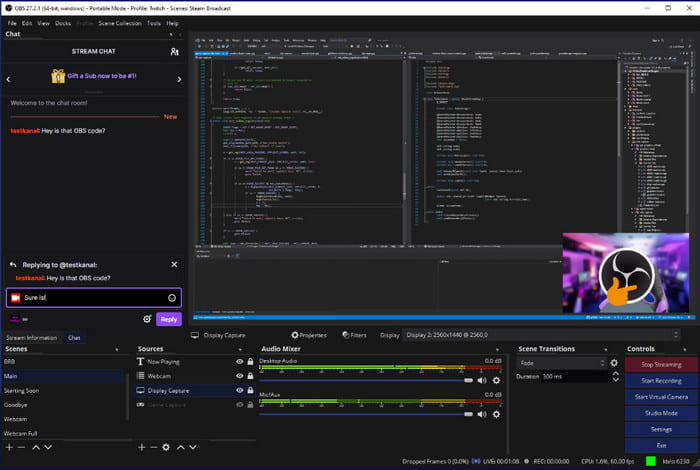Click Start Virtual Camera button
The image size is (700, 470).
(x=661, y=397)
